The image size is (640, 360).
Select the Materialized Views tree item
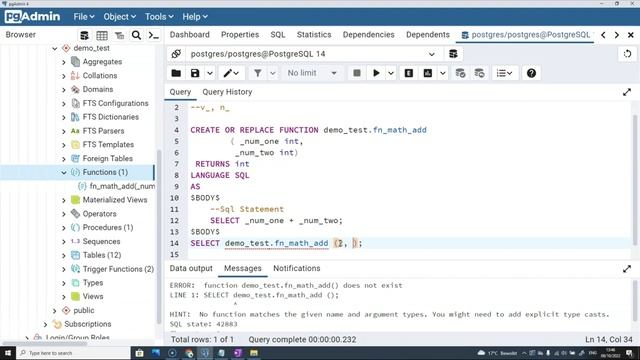coord(115,200)
